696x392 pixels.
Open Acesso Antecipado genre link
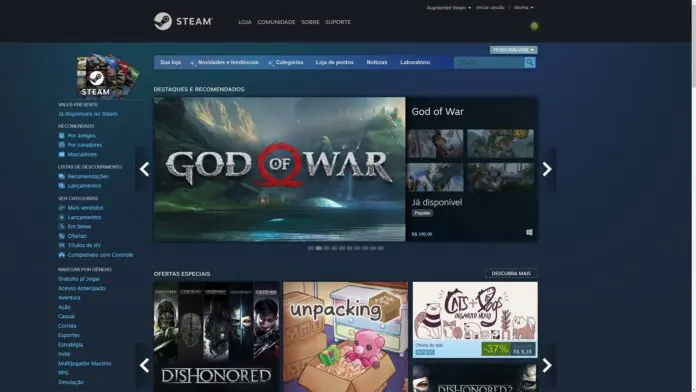click(82, 288)
